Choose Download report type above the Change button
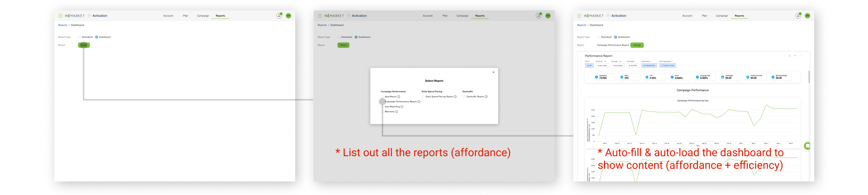Screen dimensions: 868x195 598,37
